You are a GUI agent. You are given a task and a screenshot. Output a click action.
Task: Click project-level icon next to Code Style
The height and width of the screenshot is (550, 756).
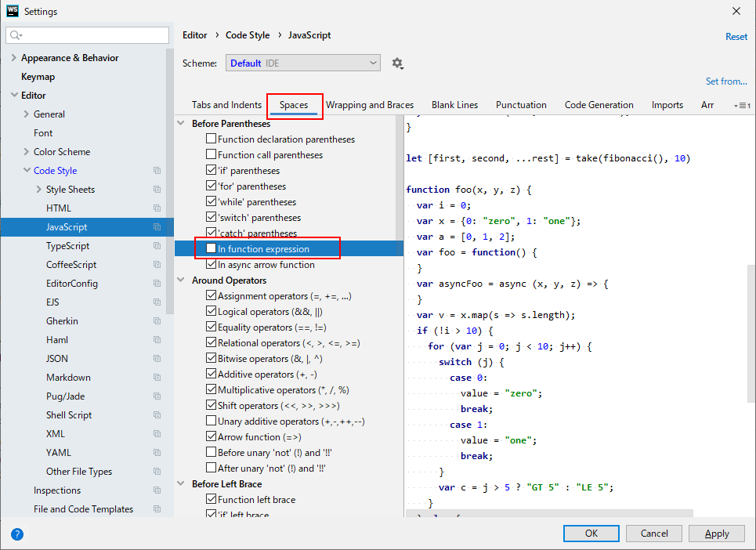157,171
